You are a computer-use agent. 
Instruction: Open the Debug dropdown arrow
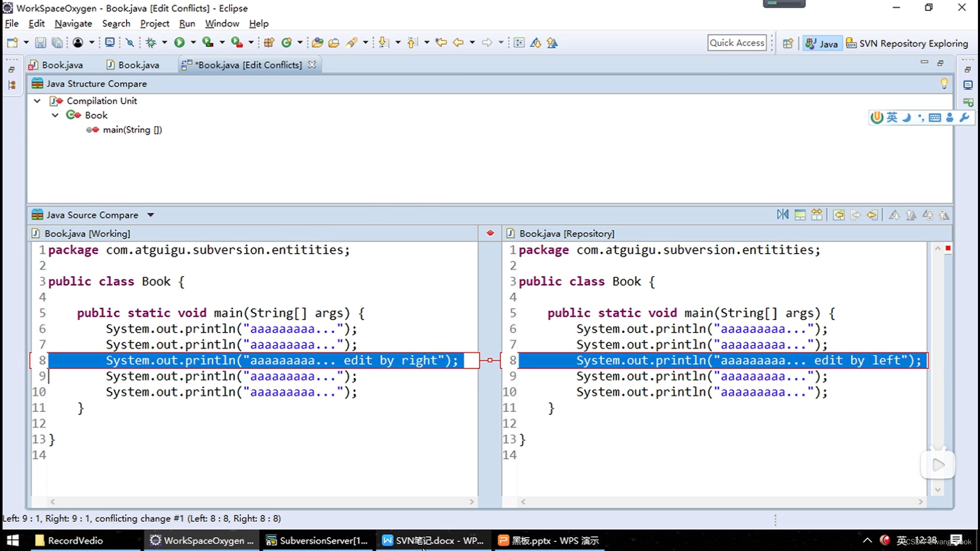click(164, 43)
